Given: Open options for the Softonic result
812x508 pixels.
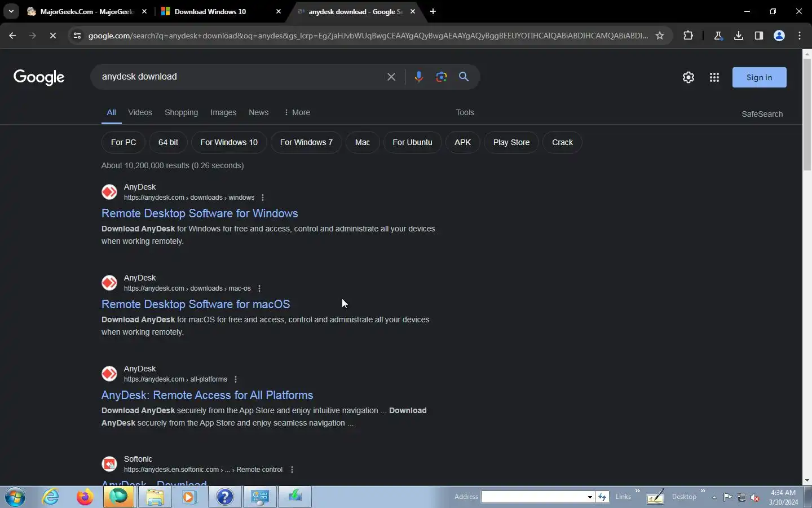Looking at the screenshot, I should click(292, 470).
